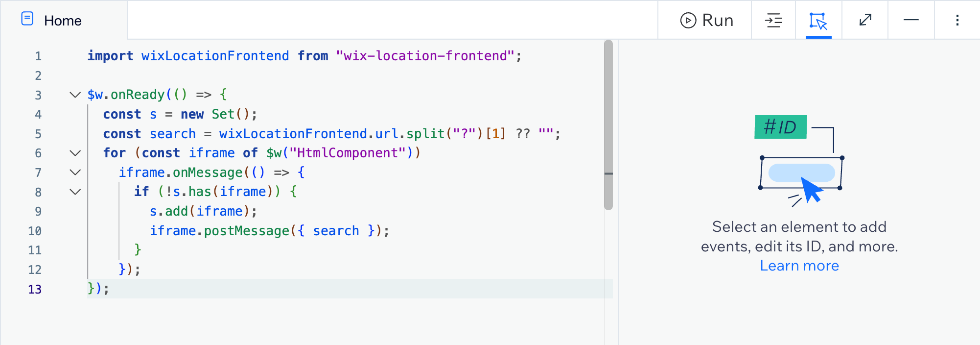Screen dimensions: 980x345
Task: Open the Learn more link
Action: pos(799,266)
